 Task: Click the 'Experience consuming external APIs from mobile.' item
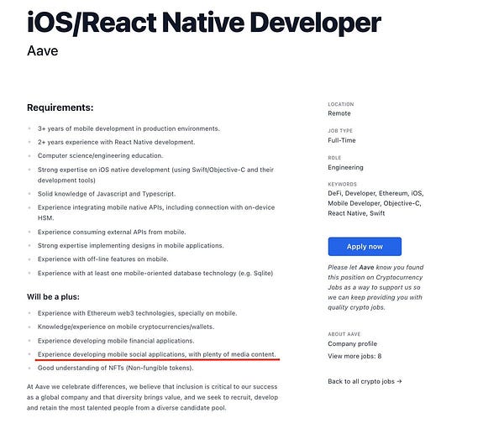pyautogui.click(x=112, y=232)
